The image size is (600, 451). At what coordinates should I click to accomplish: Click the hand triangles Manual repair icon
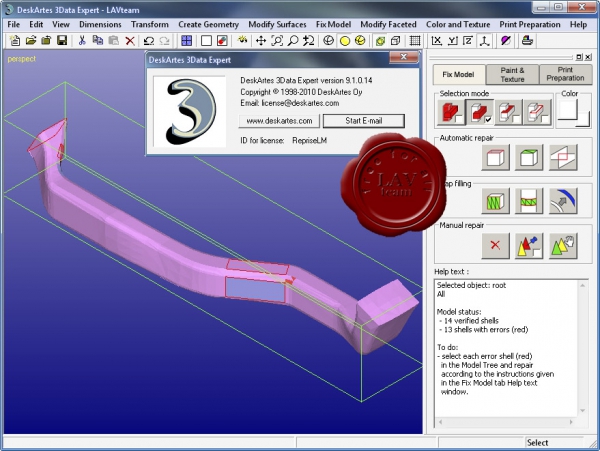click(563, 245)
